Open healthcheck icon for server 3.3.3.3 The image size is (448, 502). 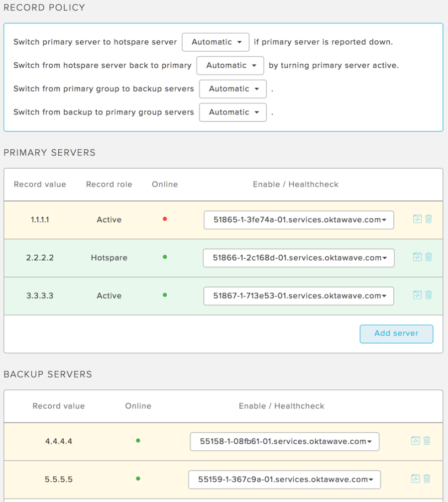[417, 295]
